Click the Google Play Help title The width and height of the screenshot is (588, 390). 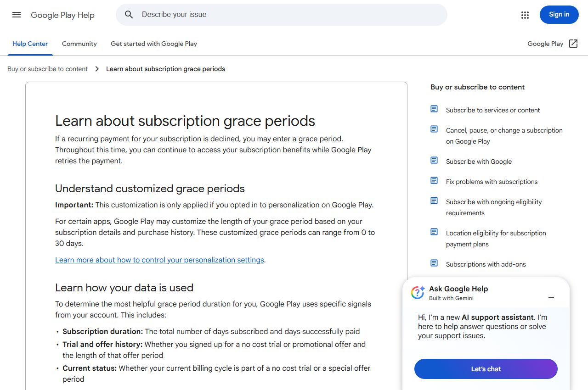tap(62, 15)
